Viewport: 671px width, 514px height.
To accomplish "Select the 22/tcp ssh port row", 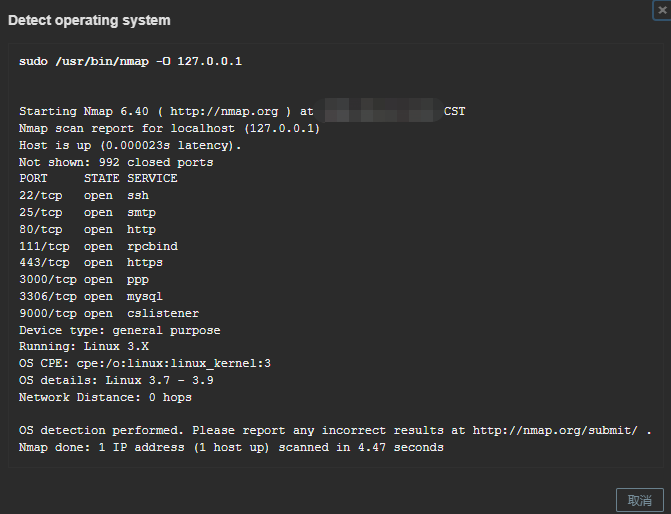I will click(x=84, y=196).
